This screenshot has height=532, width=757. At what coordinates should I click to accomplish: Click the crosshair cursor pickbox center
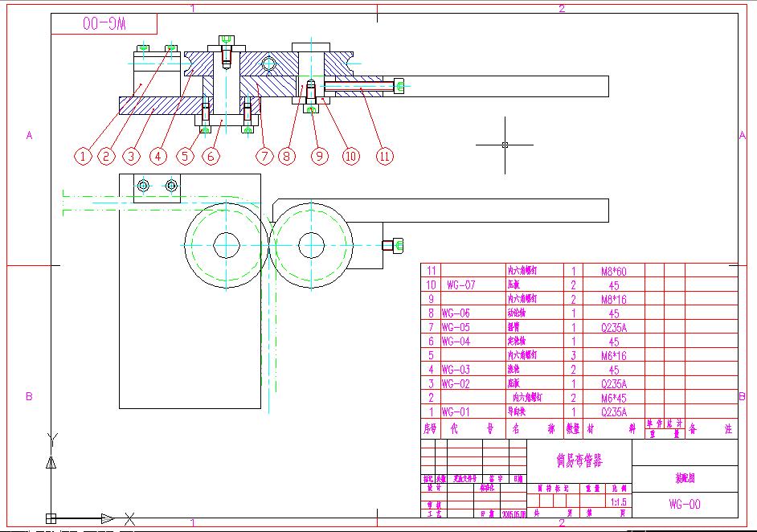pos(505,145)
